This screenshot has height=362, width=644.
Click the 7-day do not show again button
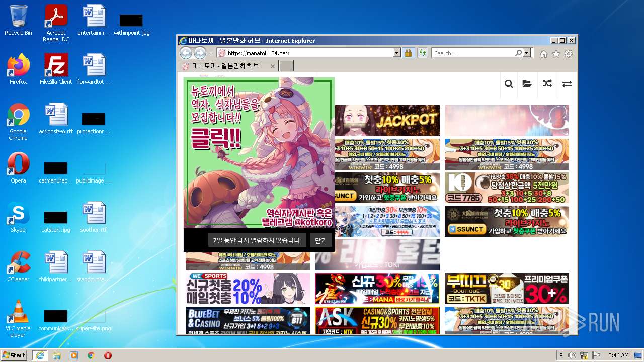point(257,240)
